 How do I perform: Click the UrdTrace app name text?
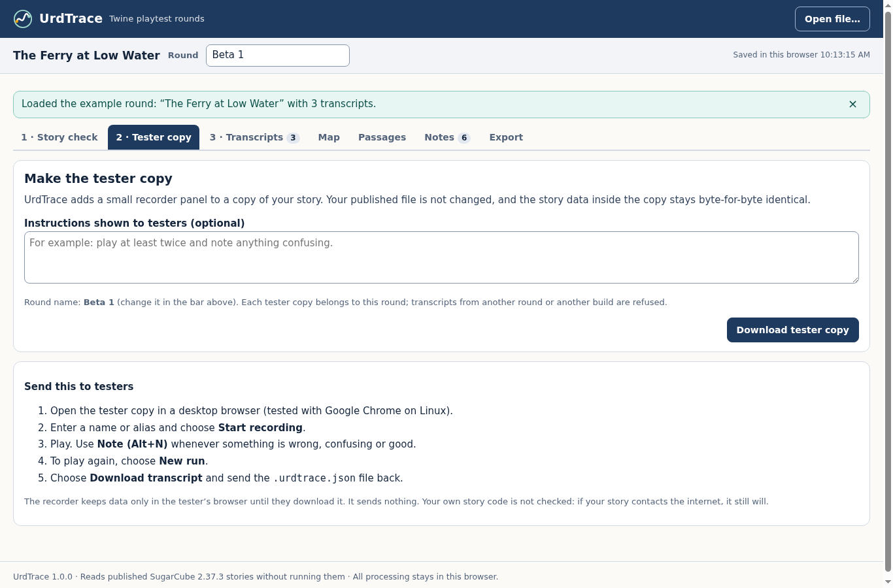tap(71, 18)
